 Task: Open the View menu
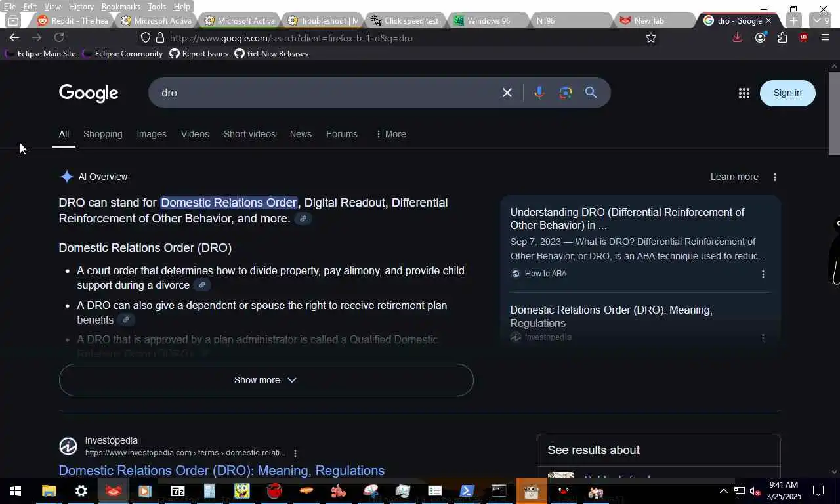[x=52, y=7]
